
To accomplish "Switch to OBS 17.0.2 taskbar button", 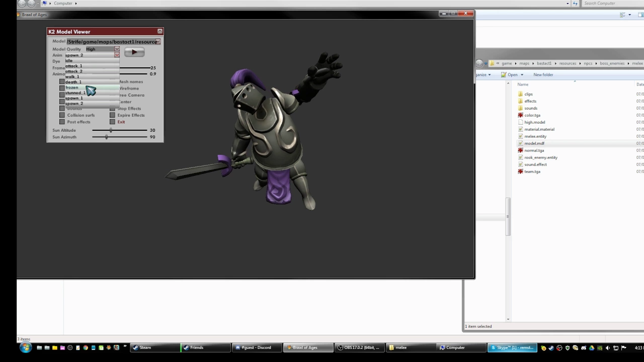I will (360, 347).
